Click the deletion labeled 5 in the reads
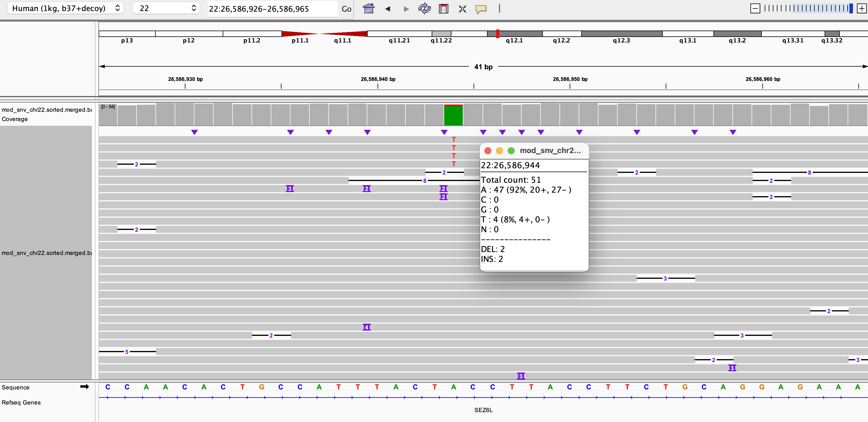 (127, 352)
